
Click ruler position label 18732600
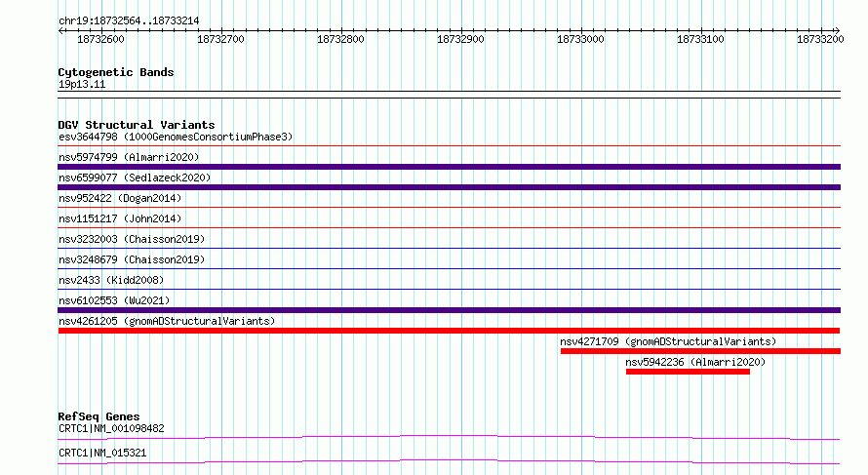100,39
